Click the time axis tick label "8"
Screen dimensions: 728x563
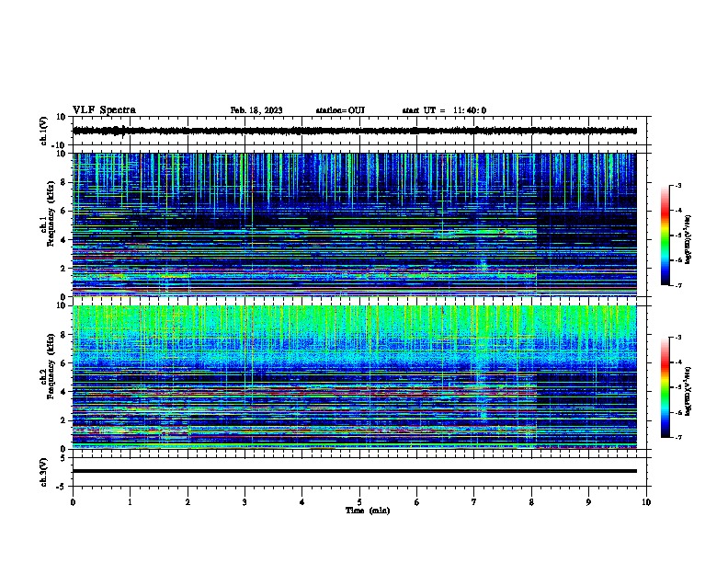[531, 502]
